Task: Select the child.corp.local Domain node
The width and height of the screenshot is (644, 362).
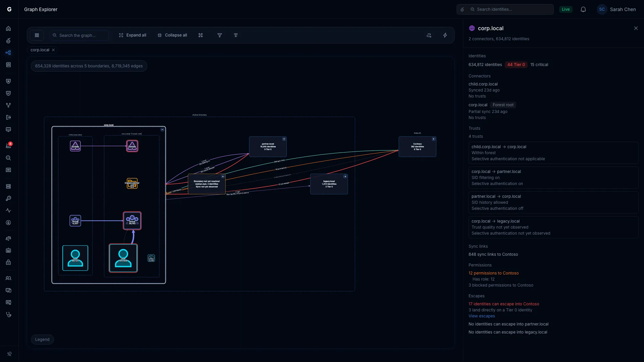Action: pyautogui.click(x=75, y=146)
